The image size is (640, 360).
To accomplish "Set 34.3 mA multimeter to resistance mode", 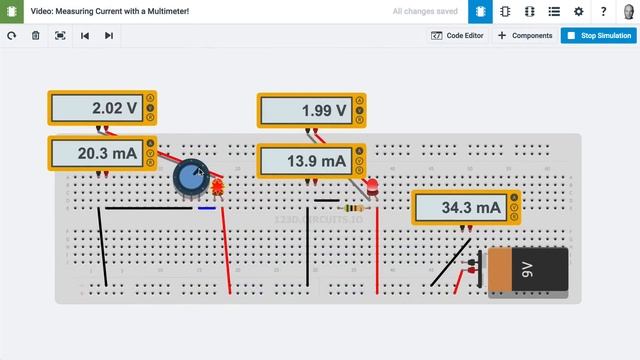I will [x=514, y=217].
